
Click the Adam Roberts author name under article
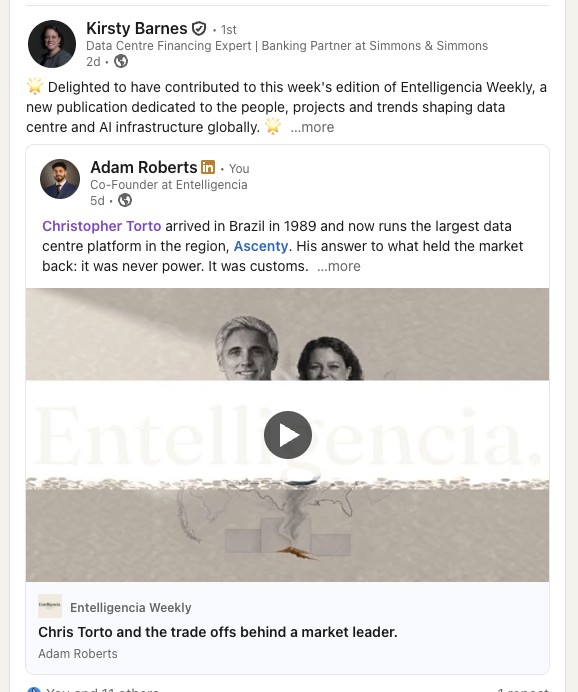pyautogui.click(x=78, y=654)
